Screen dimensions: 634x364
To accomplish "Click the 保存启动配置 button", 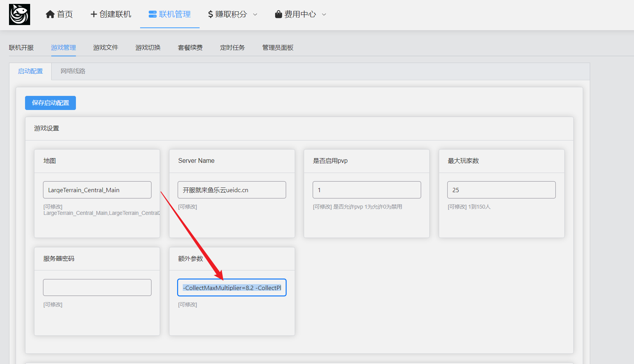I will click(50, 103).
